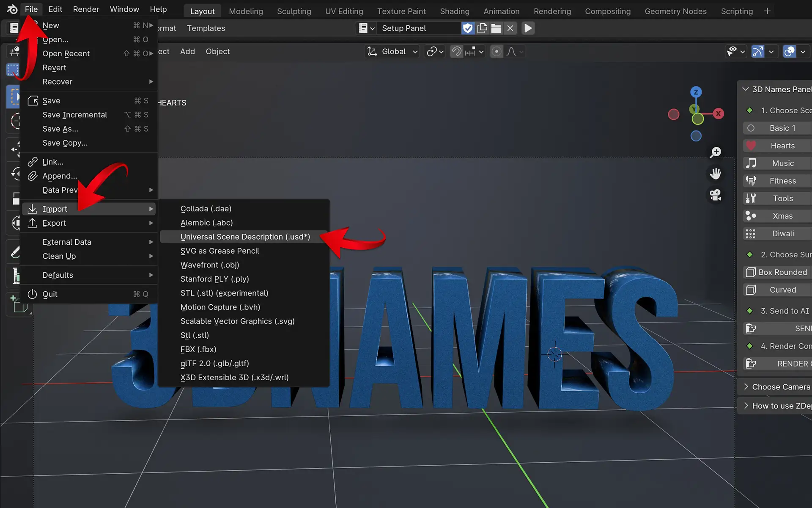The height and width of the screenshot is (508, 812).
Task: Open viewport visibility eye dropdown
Action: point(735,52)
